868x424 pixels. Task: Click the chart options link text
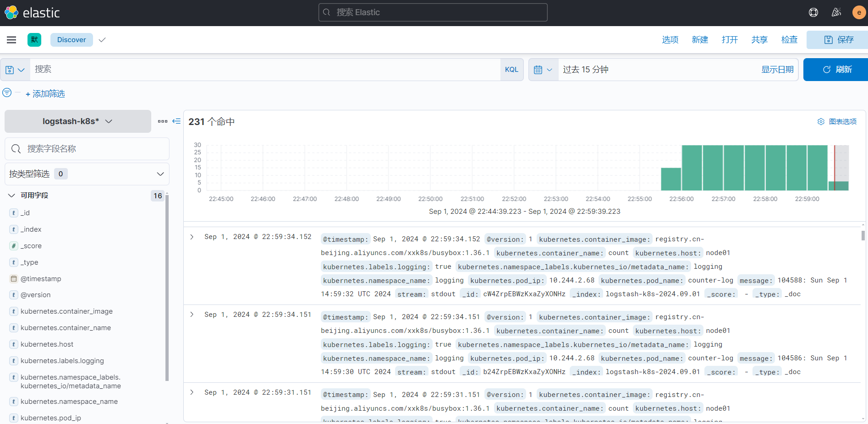843,121
